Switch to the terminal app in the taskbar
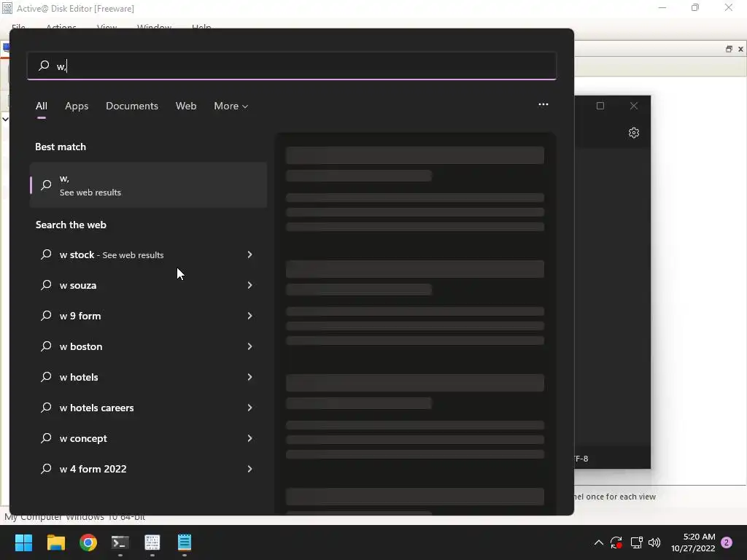747x560 pixels. coord(120,542)
